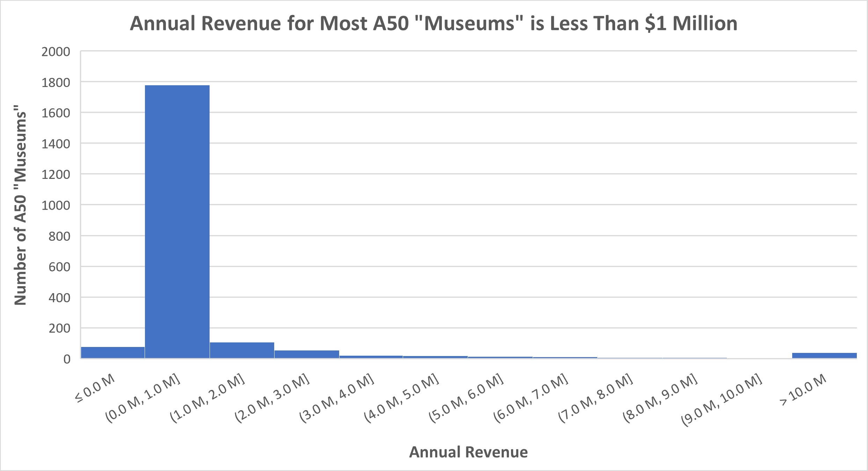Viewport: 868px width, 471px height.
Task: Select the (1.0 M, 2.0 M] bar
Action: click(242, 350)
